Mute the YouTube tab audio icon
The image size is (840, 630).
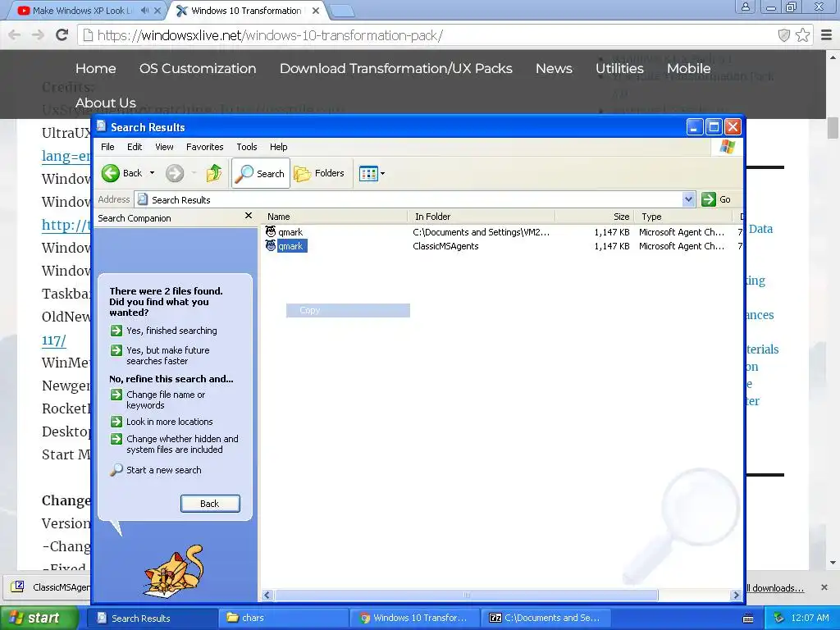[x=145, y=11]
